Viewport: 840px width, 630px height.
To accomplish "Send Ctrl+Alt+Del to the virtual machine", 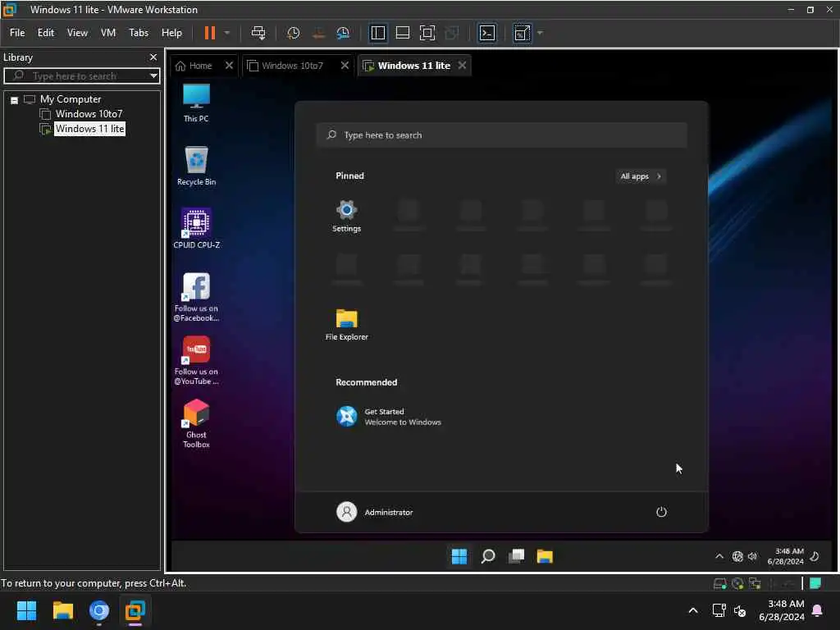I will click(x=258, y=33).
